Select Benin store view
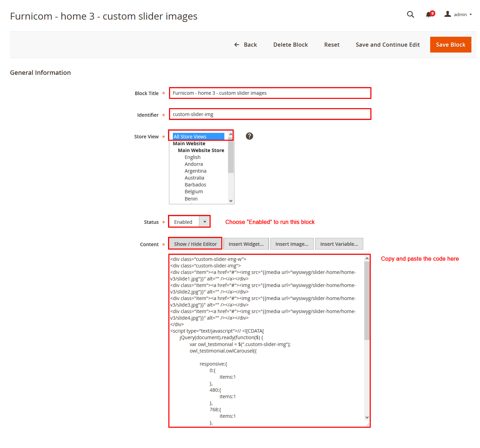The width and height of the screenshot is (480, 448). point(191,199)
